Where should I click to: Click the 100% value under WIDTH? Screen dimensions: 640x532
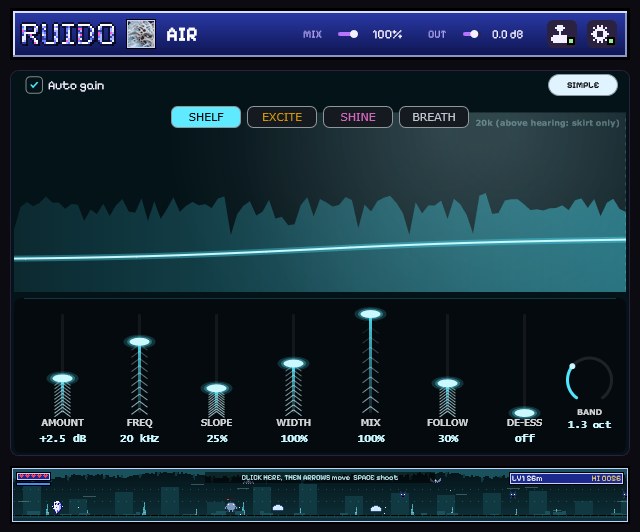[x=294, y=439]
